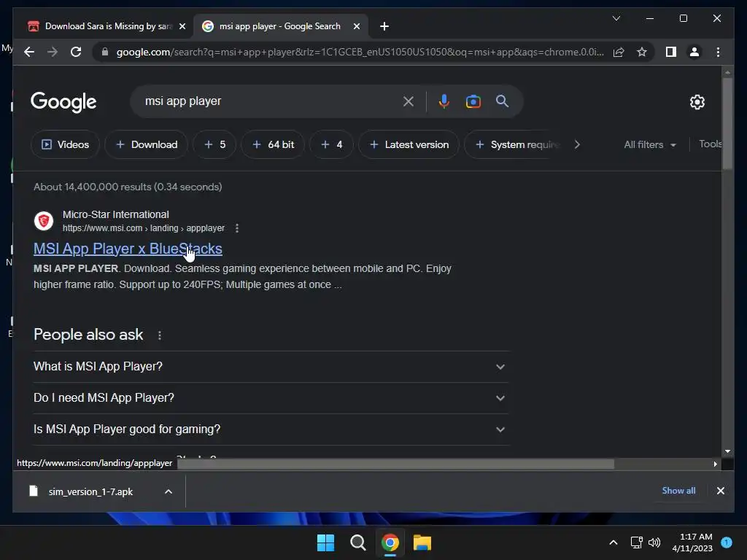
Task: Show hidden system tray icons
Action: [613, 542]
